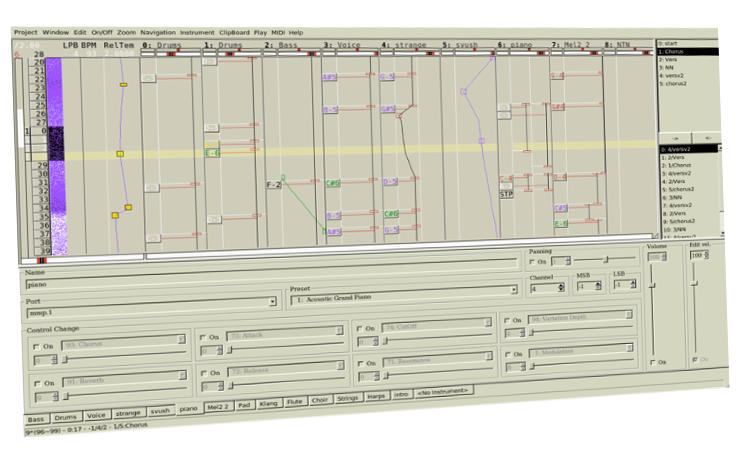Image resolution: width=739 pixels, height=450 pixels.
Task: Click the Channel spin box arrows
Action: coord(561,287)
